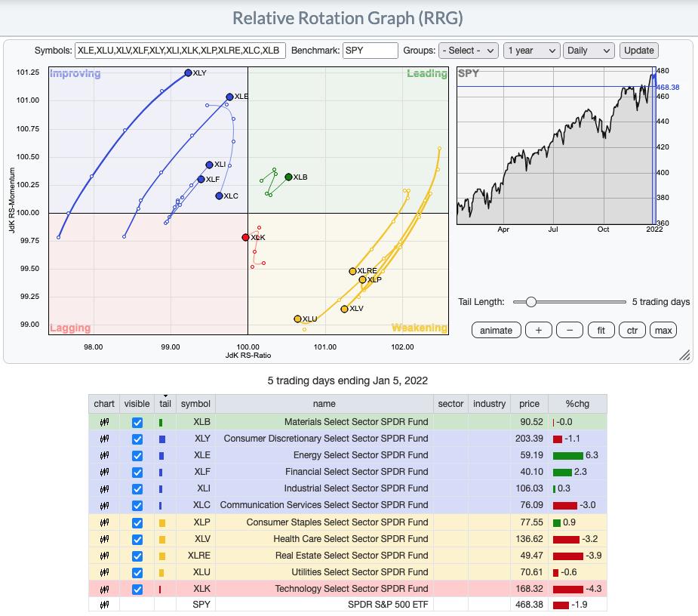Uncheck visible checkbox for XLF
The image size is (698, 616).
(x=137, y=473)
